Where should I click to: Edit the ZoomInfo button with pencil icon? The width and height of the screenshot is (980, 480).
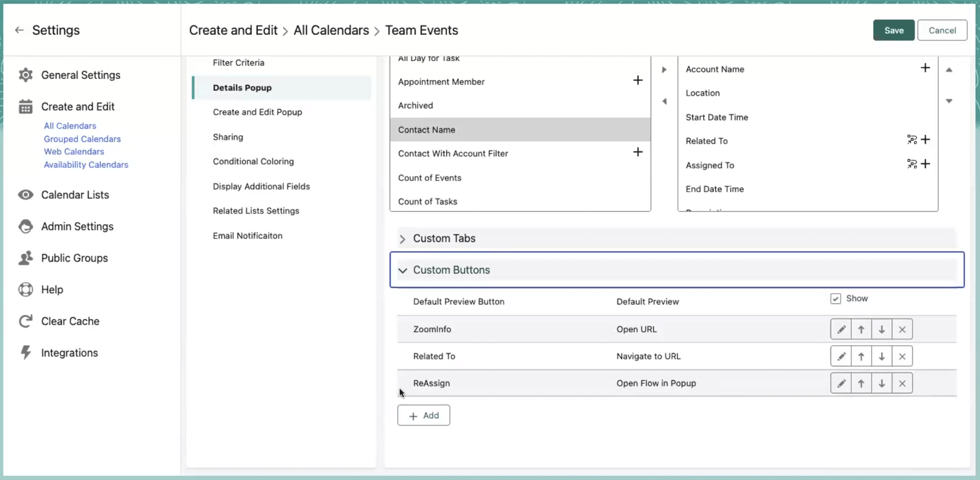pyautogui.click(x=841, y=329)
